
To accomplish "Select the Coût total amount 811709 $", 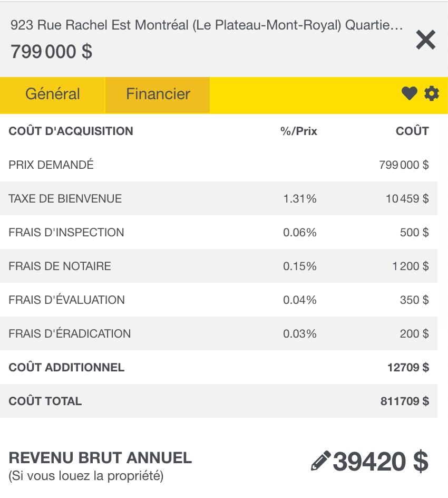I will tap(404, 401).
